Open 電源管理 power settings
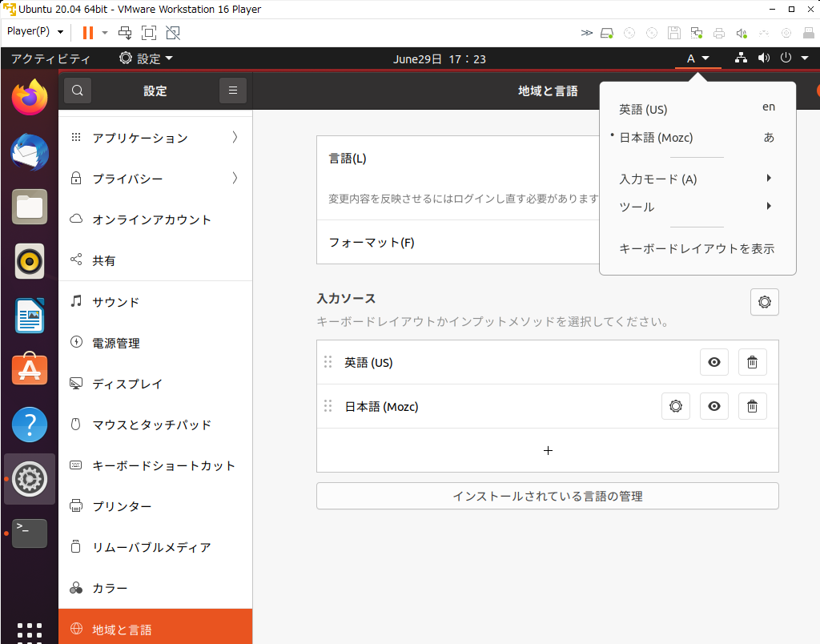Screen dimensions: 820x644 coord(155,343)
